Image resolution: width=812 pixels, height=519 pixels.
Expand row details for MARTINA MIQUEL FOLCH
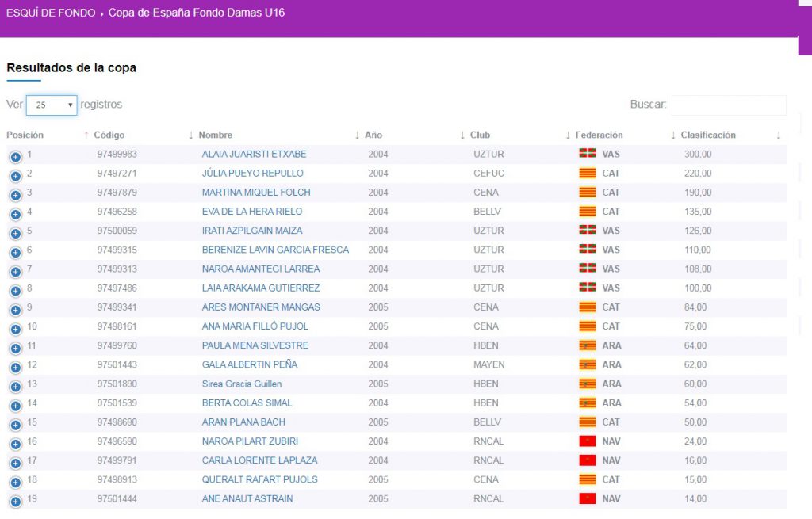tap(16, 195)
